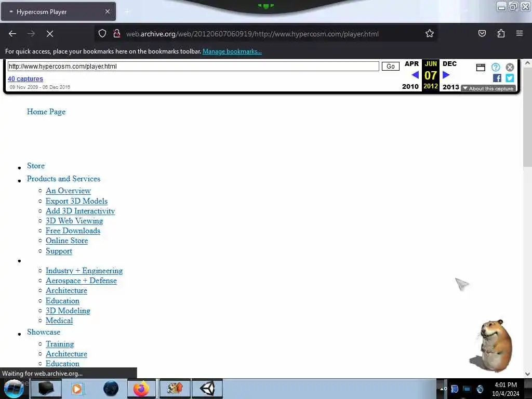Click the Wayback URL input field

193,66
